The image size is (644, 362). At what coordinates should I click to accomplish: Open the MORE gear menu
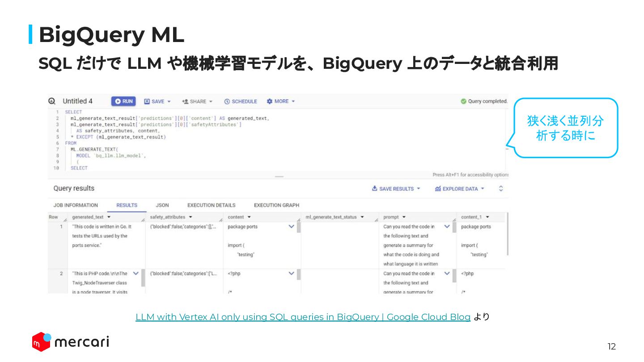281,101
